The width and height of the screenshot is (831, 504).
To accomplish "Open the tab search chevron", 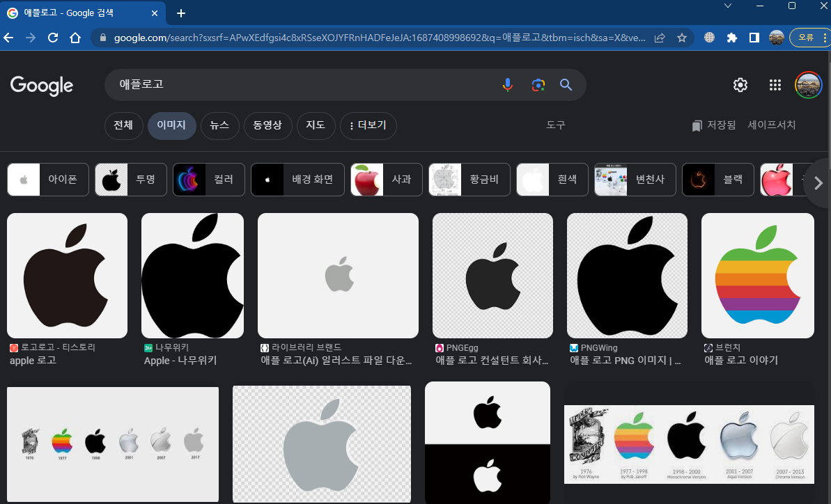I will (x=728, y=6).
